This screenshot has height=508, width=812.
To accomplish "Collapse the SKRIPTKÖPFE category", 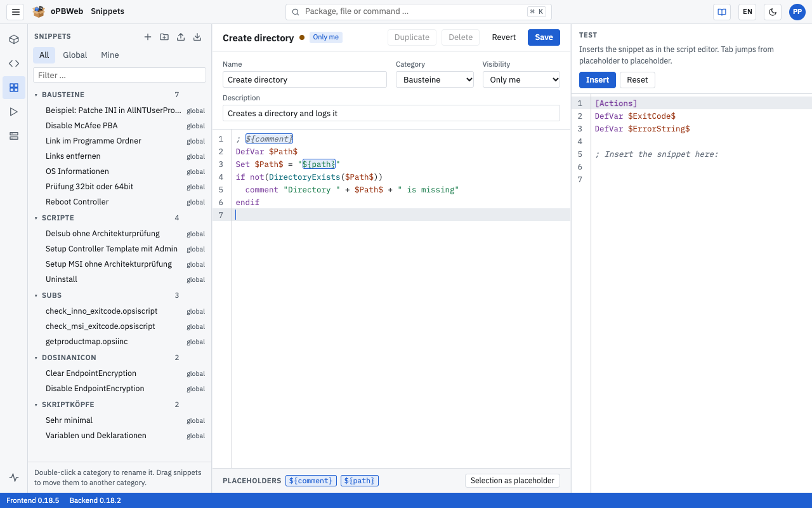I will [36, 405].
